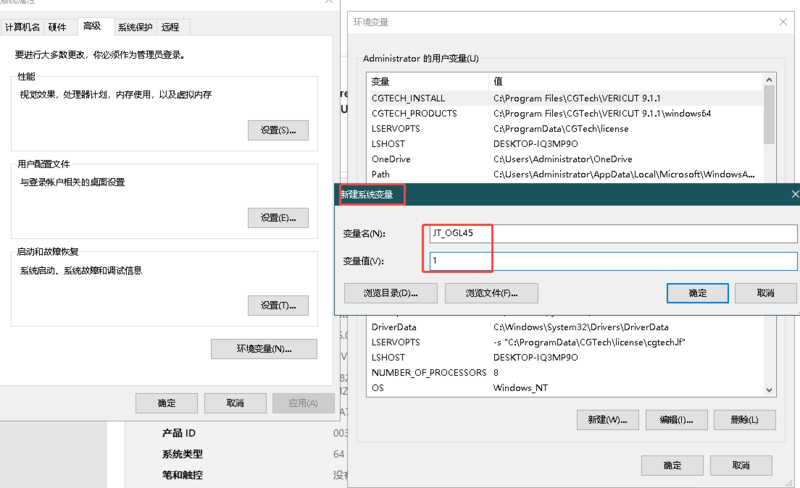The image size is (800, 488).
Task: Open startup and recovery 设置(T)... button
Action: (278, 305)
